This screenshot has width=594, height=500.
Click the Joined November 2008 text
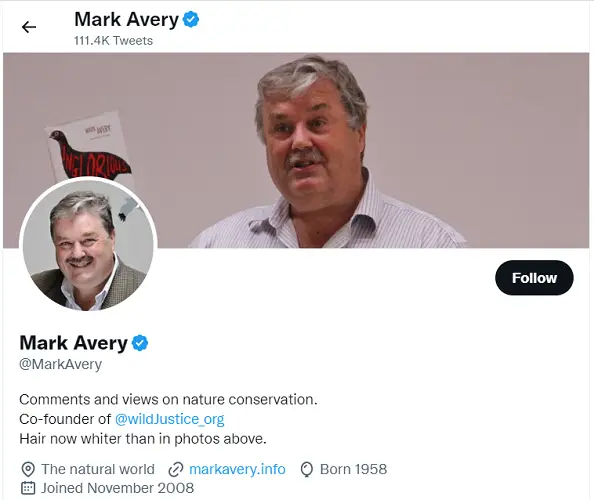pos(117,488)
